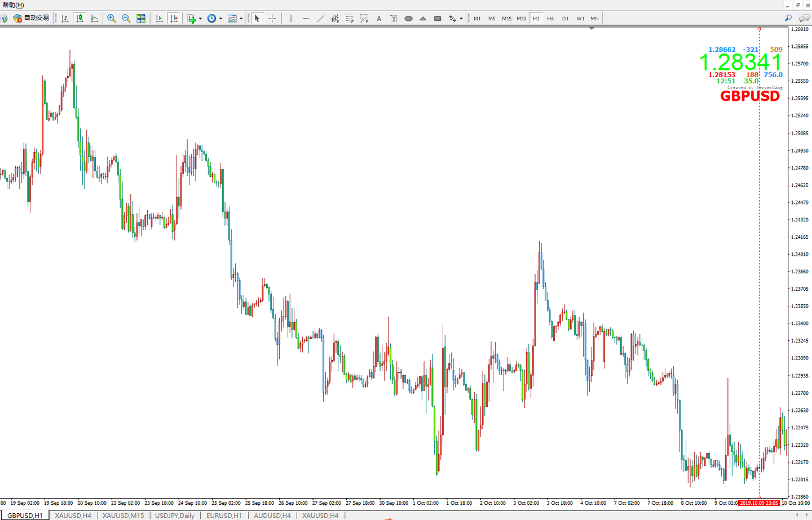Set timeframe to M5
This screenshot has width=812, height=520.
[492, 18]
